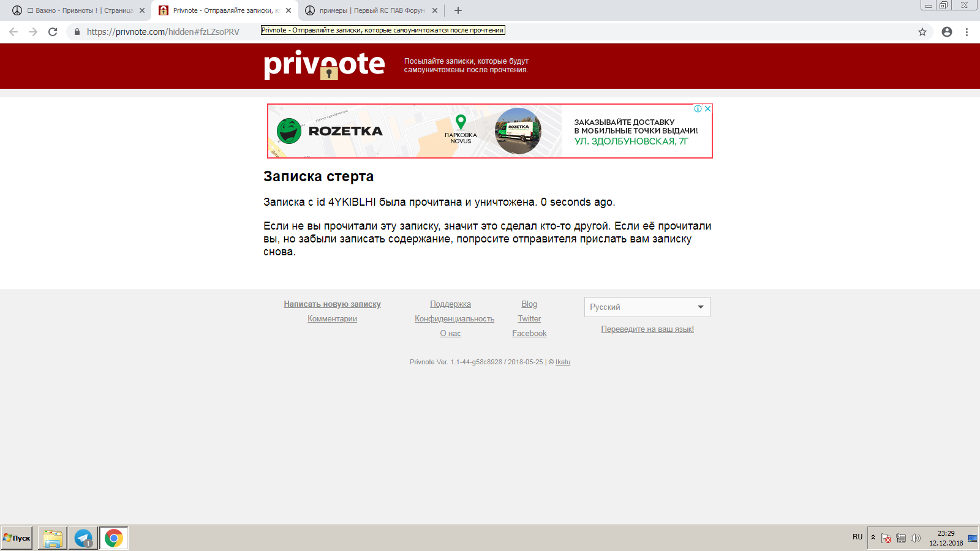Screen dimensions: 980x551
Task: Show hidden tray icons arrow
Action: coord(873,538)
